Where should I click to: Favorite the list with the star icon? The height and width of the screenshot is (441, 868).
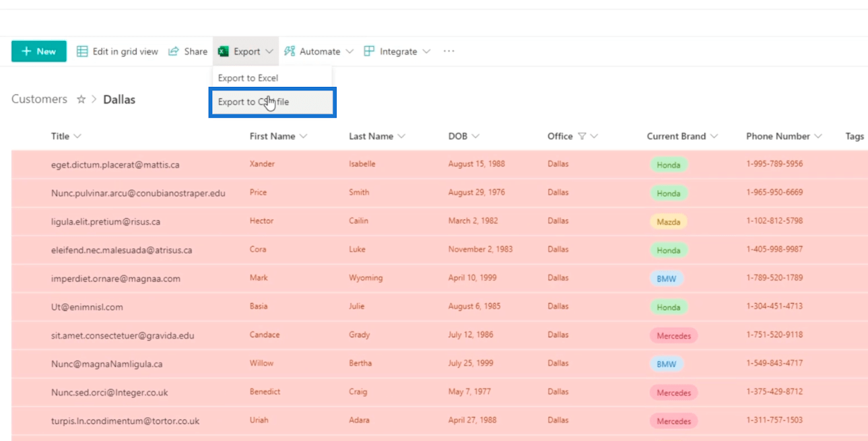[81, 100]
